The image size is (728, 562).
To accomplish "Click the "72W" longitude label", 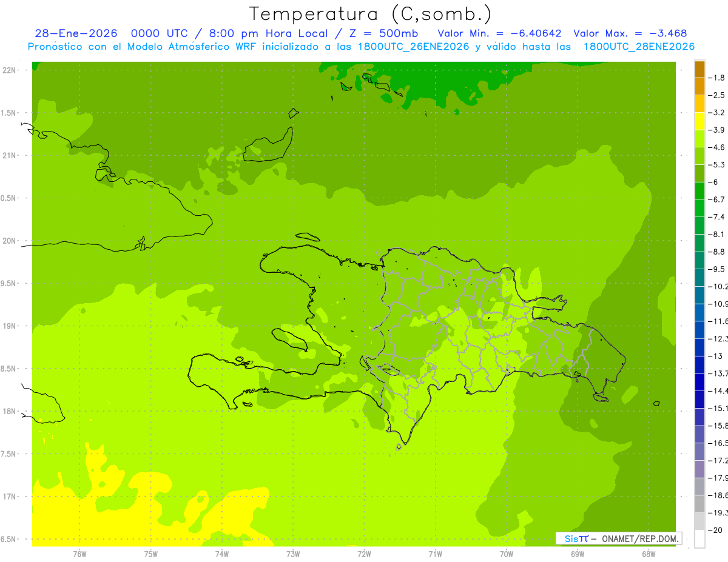I will [364, 554].
